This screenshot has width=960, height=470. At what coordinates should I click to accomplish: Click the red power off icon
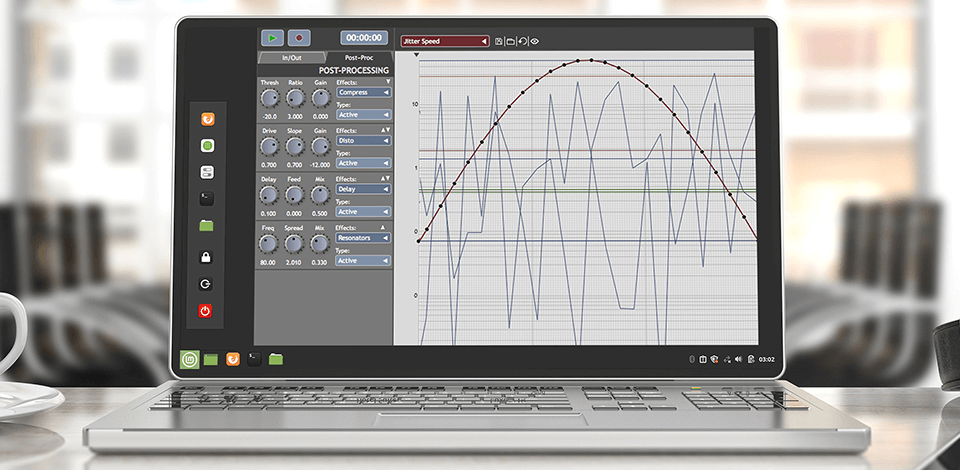tap(205, 311)
